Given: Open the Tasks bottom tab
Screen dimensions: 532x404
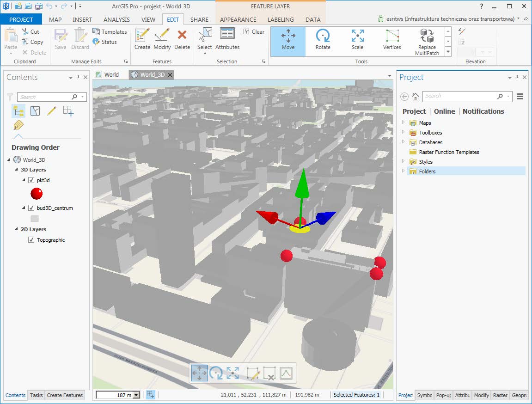Looking at the screenshot, I should coord(36,395).
